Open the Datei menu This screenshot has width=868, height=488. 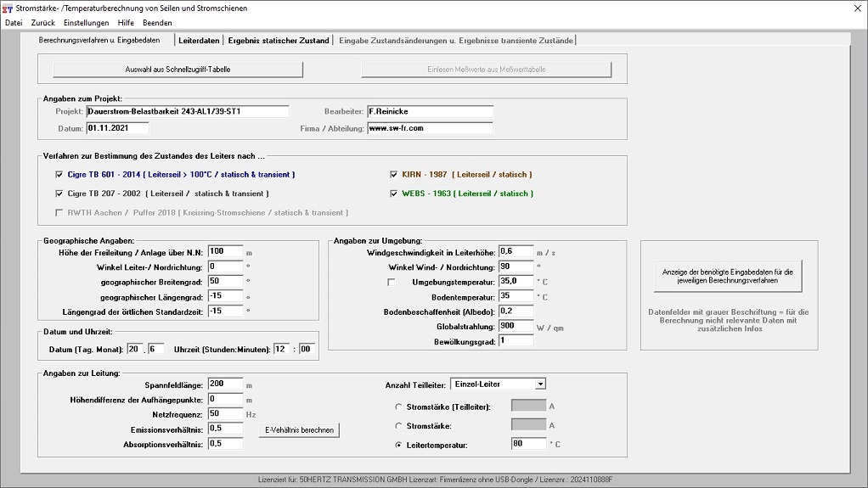(14, 23)
